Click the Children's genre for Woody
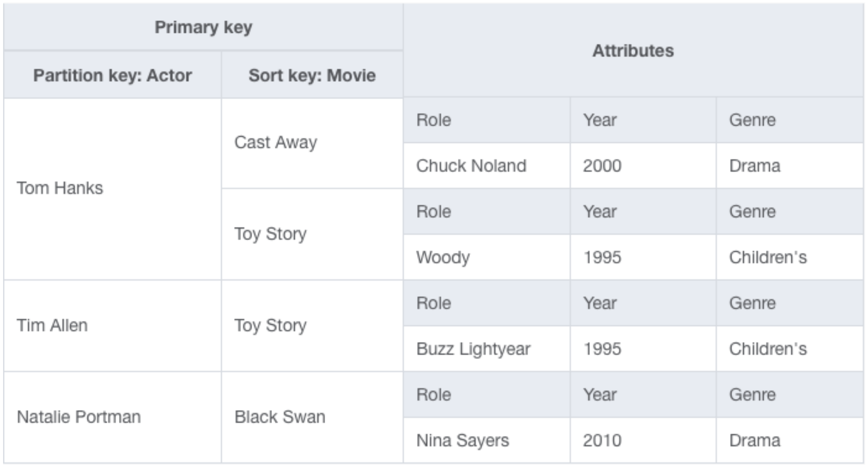The height and width of the screenshot is (468, 868). pyautogui.click(x=790, y=257)
